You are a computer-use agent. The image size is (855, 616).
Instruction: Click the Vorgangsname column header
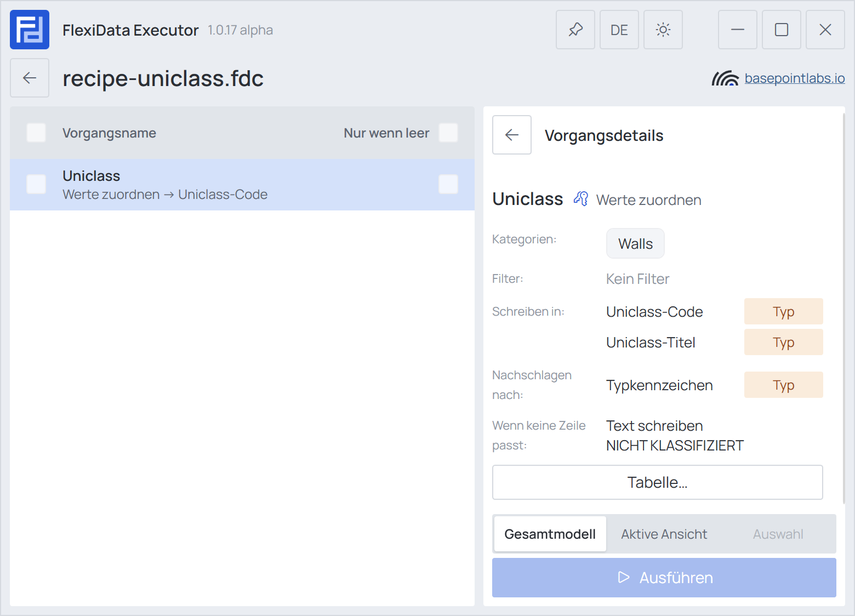(x=109, y=133)
